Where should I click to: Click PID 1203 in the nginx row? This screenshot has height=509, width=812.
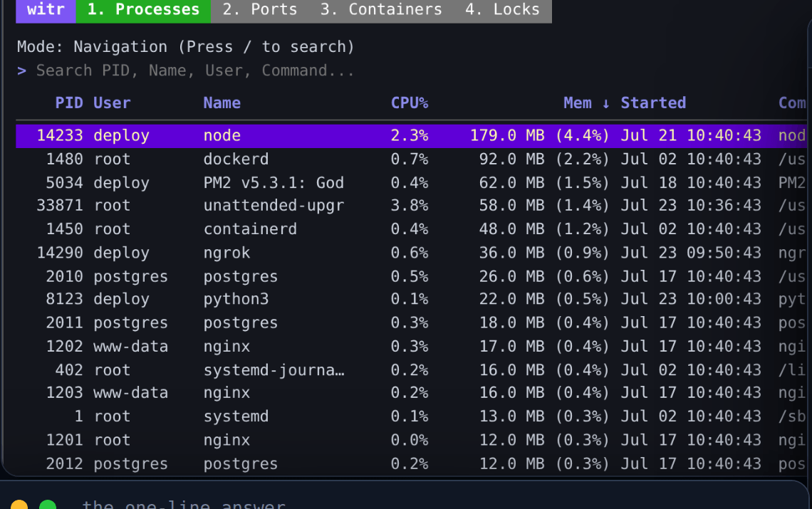pos(64,393)
